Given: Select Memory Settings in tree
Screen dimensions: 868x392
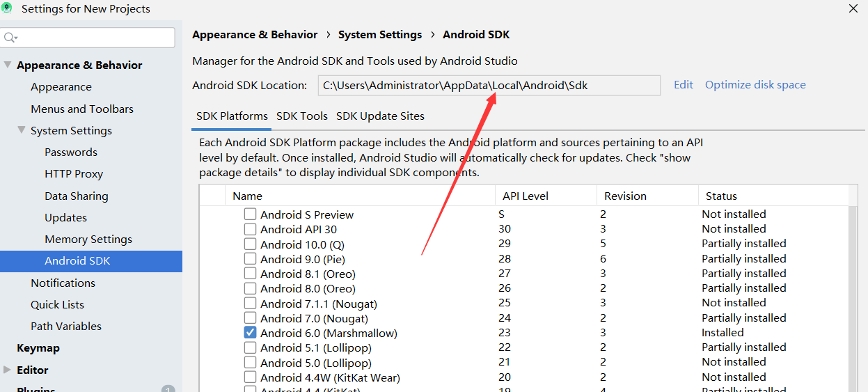Looking at the screenshot, I should coord(88,239).
